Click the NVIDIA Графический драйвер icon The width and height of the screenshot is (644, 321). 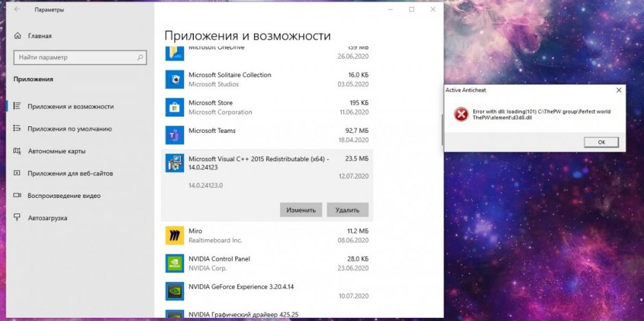point(175,315)
